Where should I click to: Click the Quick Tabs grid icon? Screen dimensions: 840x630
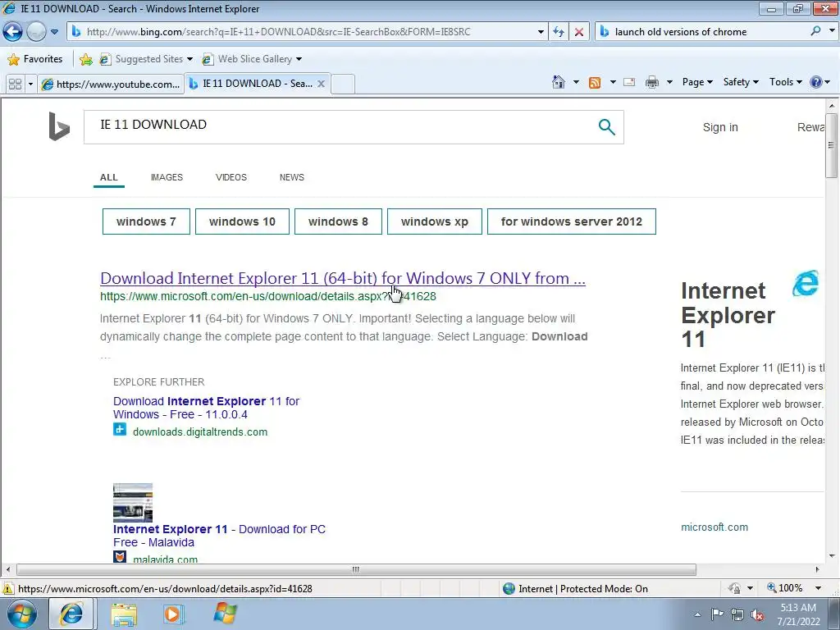click(x=15, y=84)
